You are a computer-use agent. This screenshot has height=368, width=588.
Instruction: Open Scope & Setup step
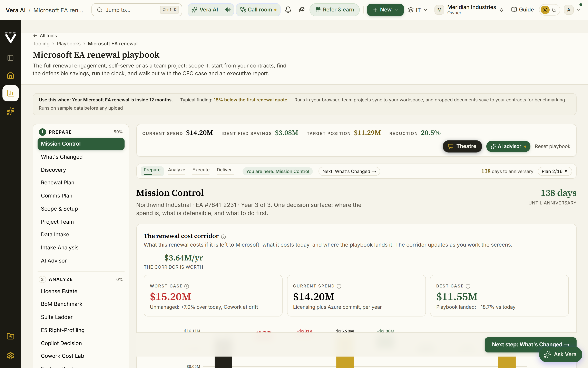81,209
